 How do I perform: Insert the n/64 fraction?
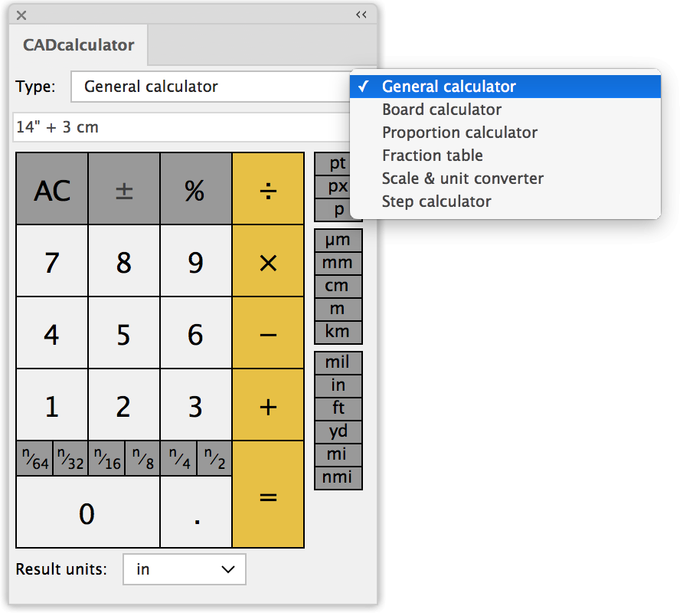point(35,459)
